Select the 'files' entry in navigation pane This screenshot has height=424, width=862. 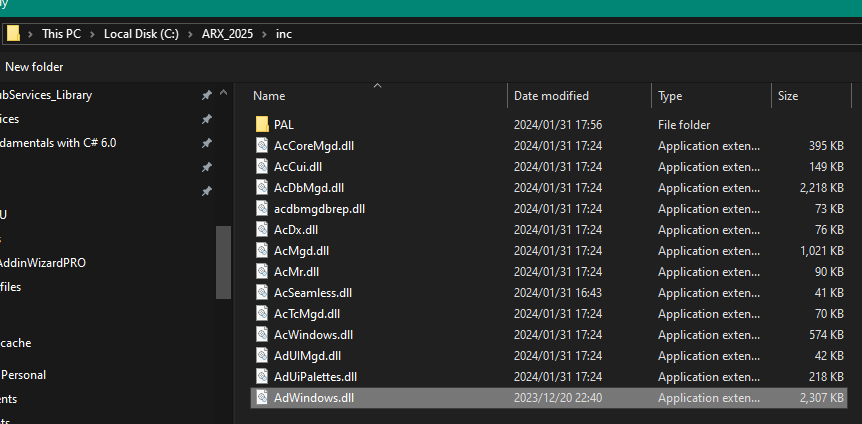(x=10, y=287)
